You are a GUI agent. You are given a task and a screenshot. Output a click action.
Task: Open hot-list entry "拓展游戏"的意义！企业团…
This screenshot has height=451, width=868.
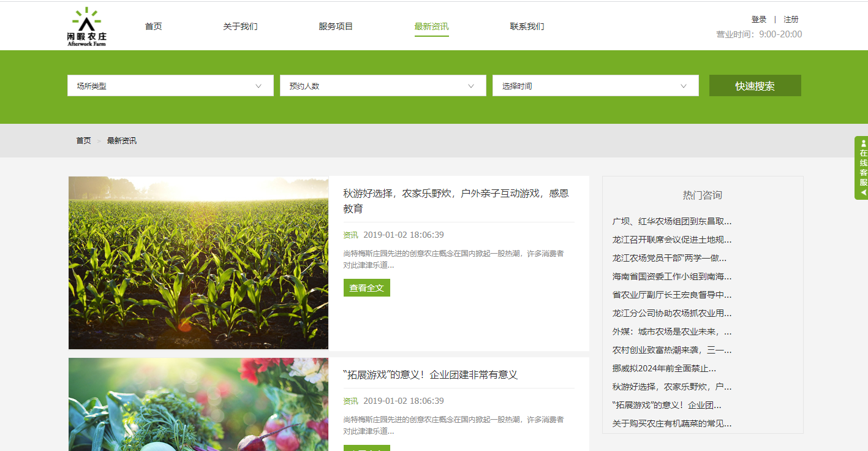(x=666, y=406)
